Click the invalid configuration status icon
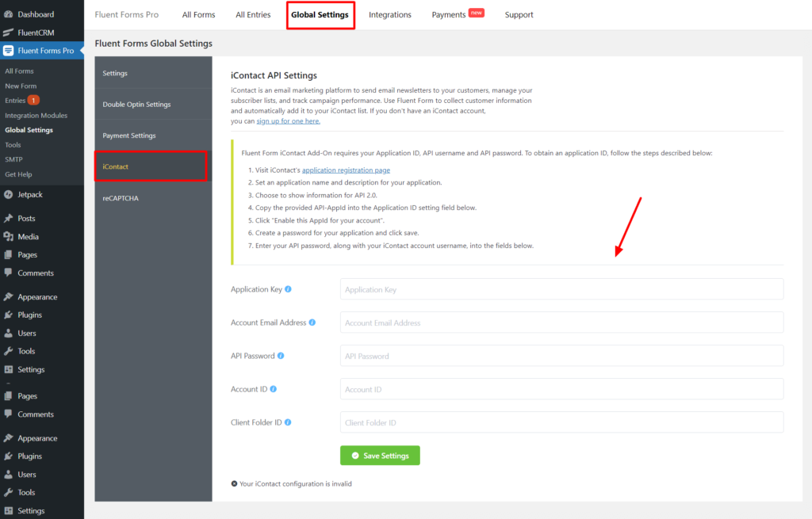The image size is (812, 519). point(234,484)
